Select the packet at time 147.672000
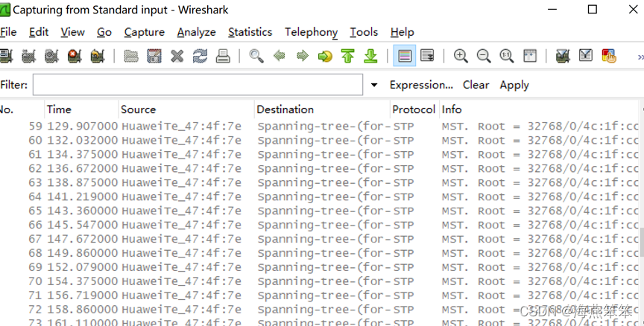This screenshot has height=326, width=644. pos(320,239)
